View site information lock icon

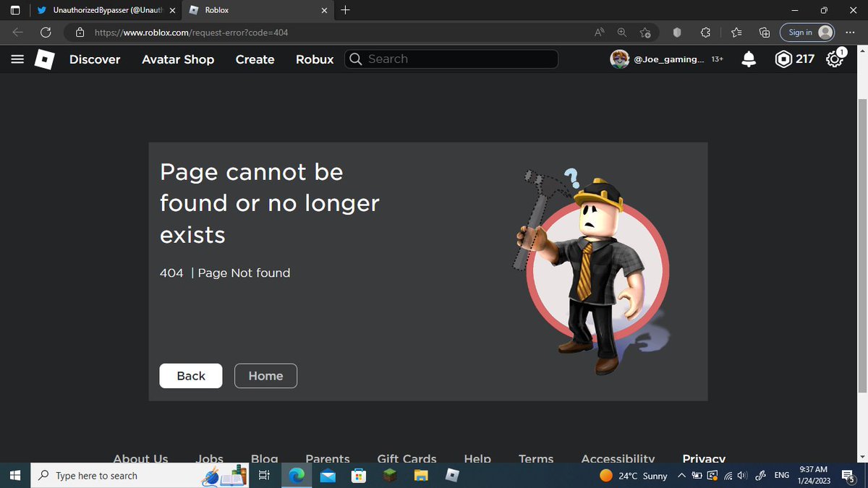[80, 33]
